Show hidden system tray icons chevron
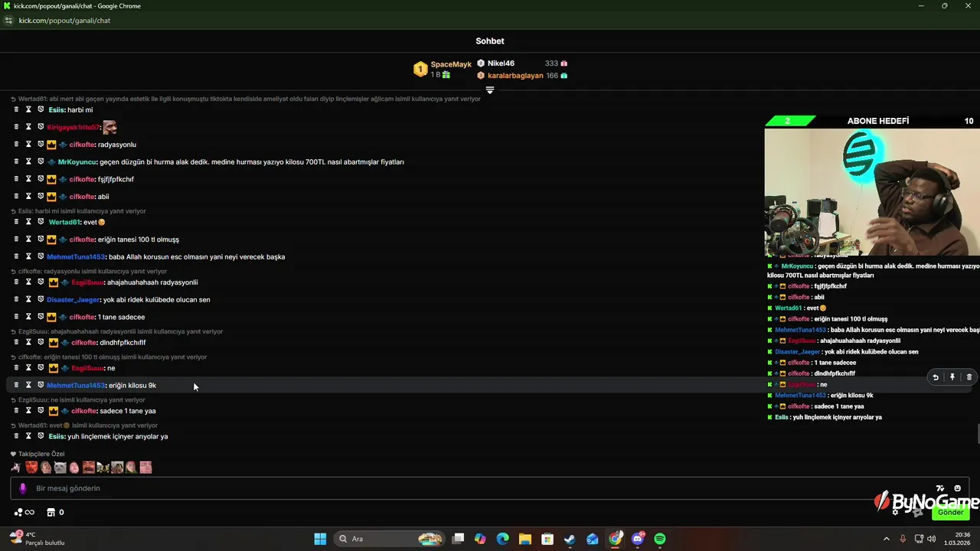980x551 pixels. pos(887,539)
